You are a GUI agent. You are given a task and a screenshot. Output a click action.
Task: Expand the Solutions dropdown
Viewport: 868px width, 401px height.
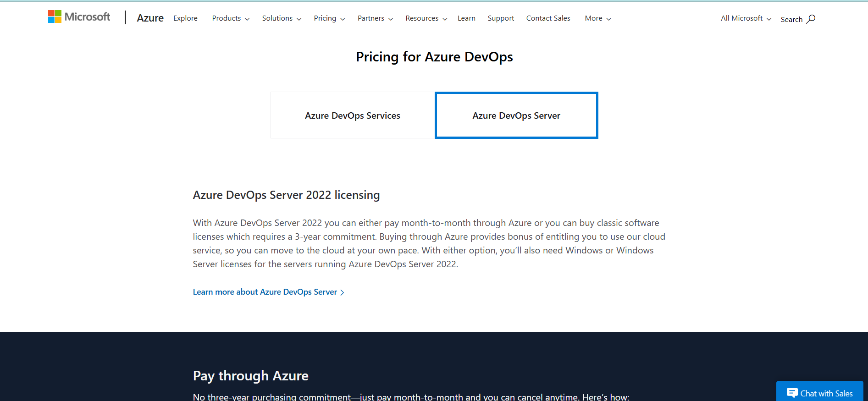pyautogui.click(x=282, y=18)
